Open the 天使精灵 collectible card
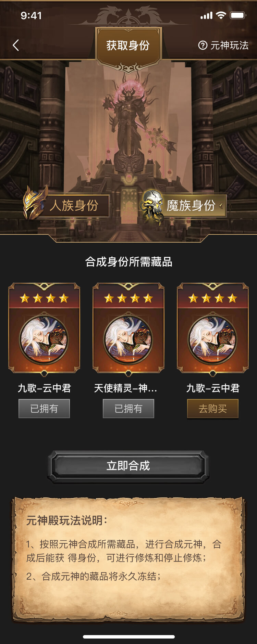 point(128,329)
